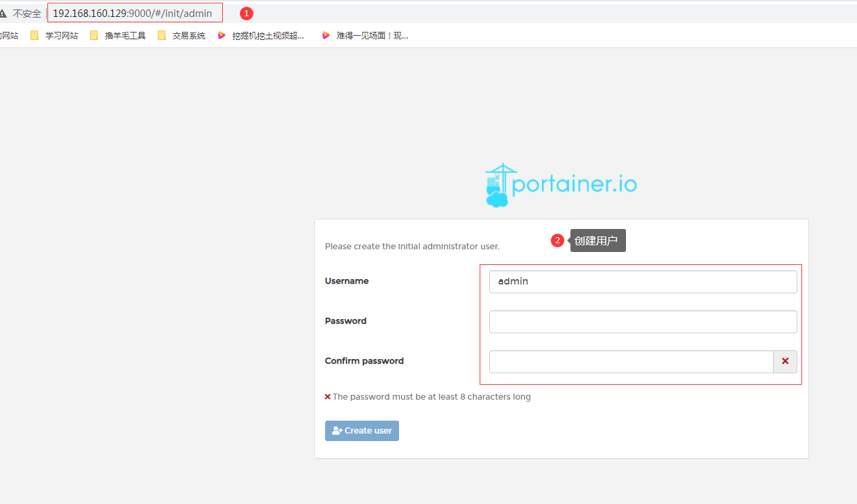The image size is (857, 504).
Task: Click the Confirm password label
Action: coord(364,361)
